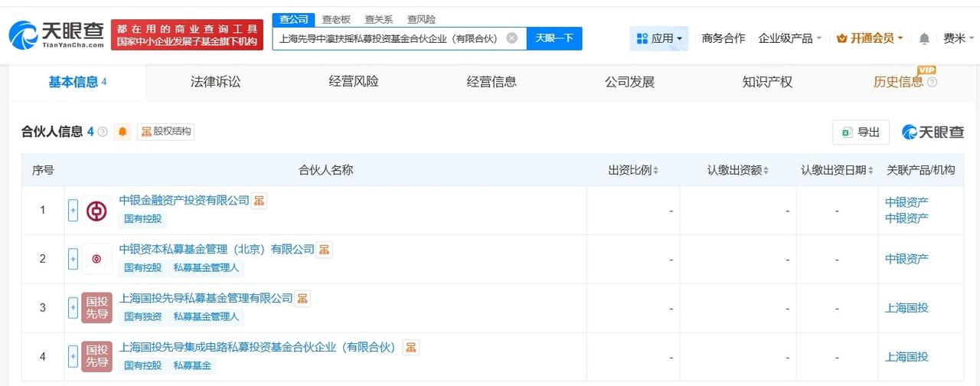The image size is (980, 386).
Task: Click the help icon beside 历史信息 tab
Action: point(932,82)
